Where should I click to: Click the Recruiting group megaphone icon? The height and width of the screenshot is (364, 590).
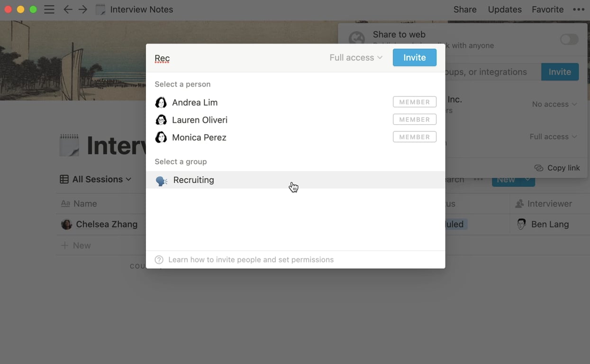click(x=162, y=181)
